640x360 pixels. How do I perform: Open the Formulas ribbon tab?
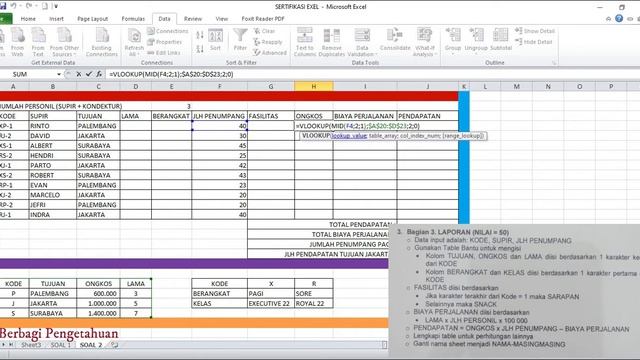coord(133,19)
